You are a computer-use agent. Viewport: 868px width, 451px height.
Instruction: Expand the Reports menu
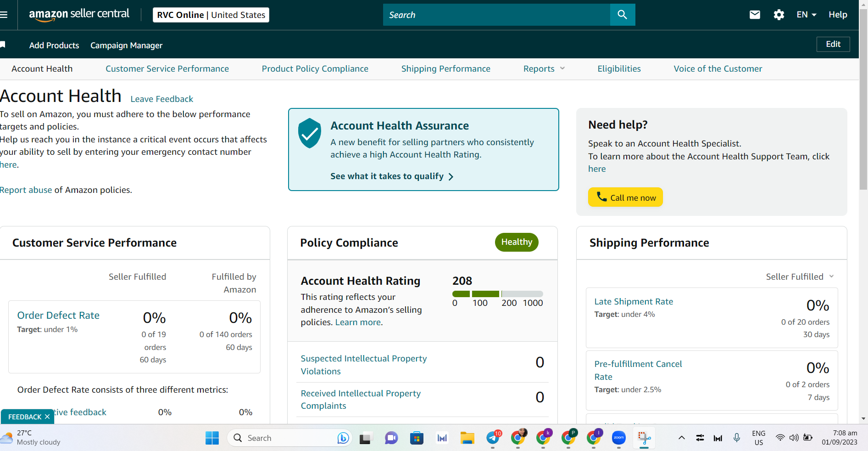[544, 69]
